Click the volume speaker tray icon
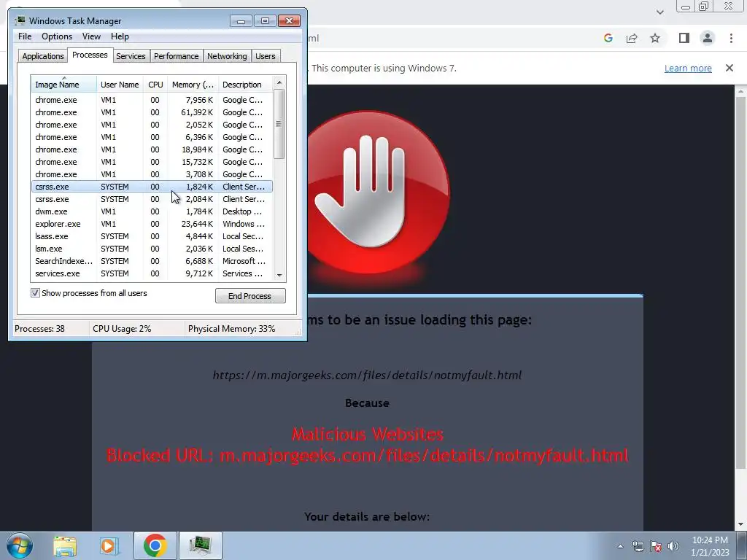 click(x=673, y=546)
